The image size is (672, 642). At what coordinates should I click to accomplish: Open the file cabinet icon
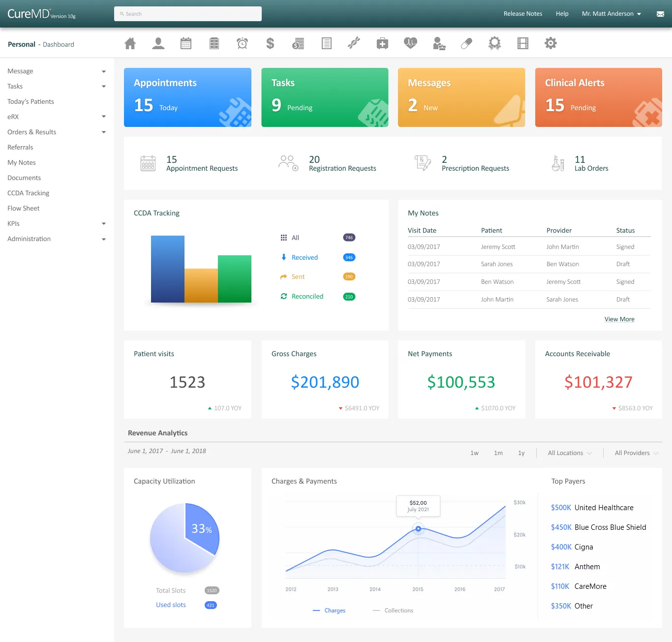pyautogui.click(x=214, y=44)
